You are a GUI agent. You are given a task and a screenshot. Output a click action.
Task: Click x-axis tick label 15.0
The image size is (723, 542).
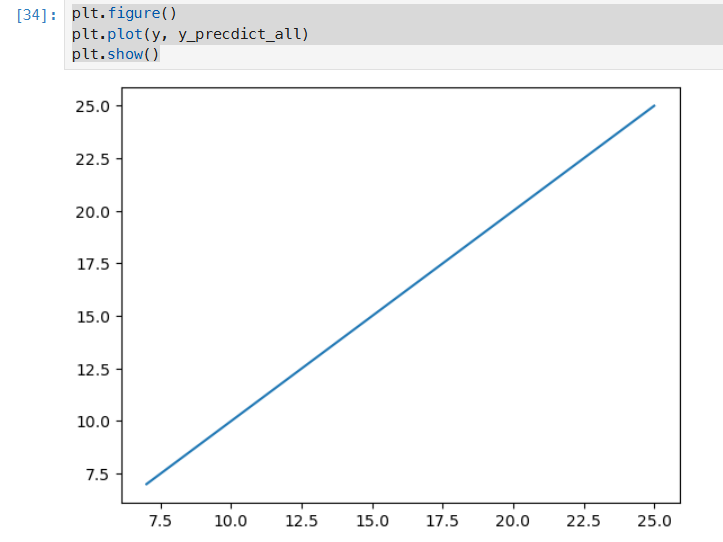[372, 521]
